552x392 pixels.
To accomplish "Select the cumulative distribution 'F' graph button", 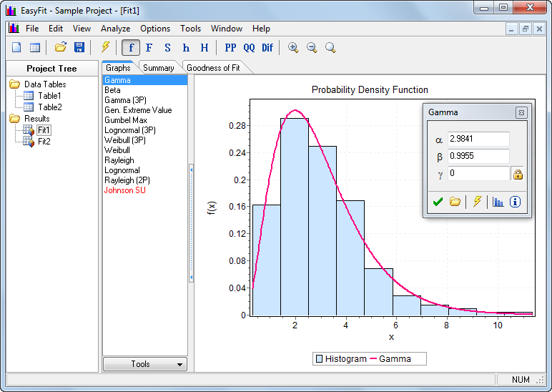I will (149, 48).
